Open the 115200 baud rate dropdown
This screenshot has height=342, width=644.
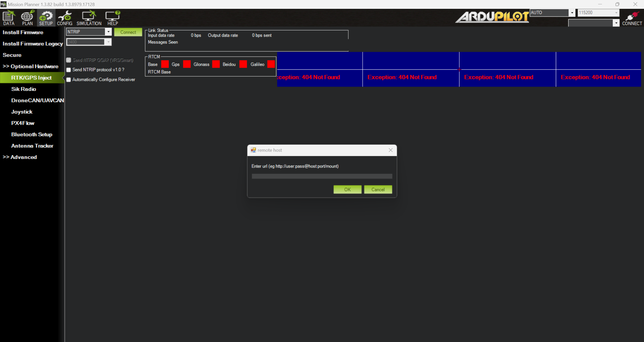coord(616,13)
